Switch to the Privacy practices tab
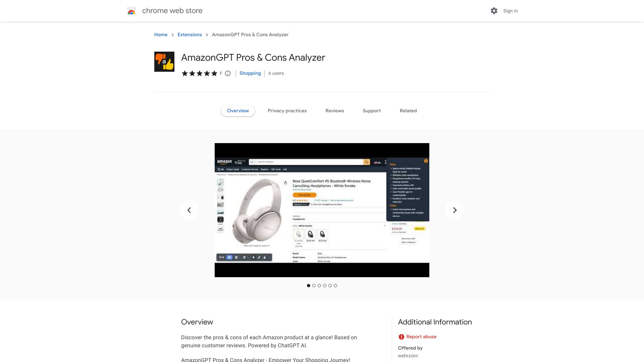 [x=287, y=111]
